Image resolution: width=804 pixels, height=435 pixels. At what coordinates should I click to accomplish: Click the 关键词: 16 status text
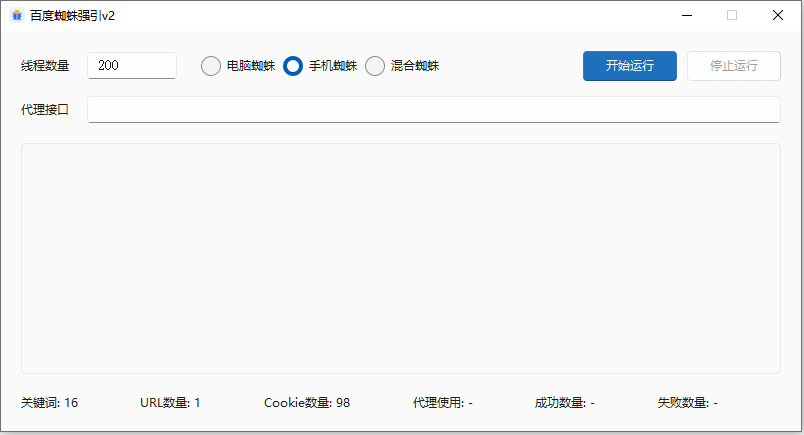pos(49,403)
